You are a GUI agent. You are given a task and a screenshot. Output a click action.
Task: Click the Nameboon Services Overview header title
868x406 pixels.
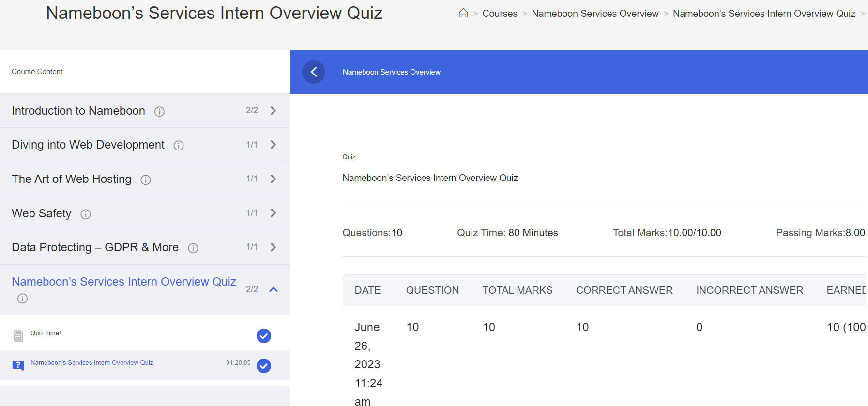[391, 72]
